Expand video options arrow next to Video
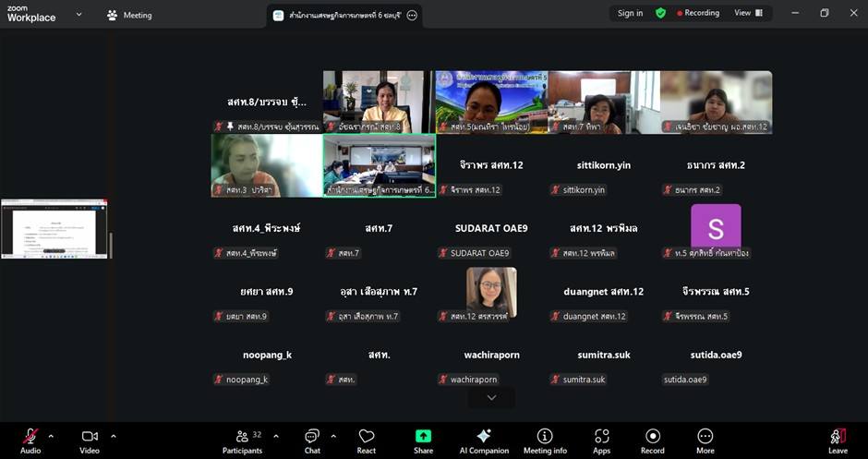The height and width of the screenshot is (459, 868). click(x=114, y=435)
